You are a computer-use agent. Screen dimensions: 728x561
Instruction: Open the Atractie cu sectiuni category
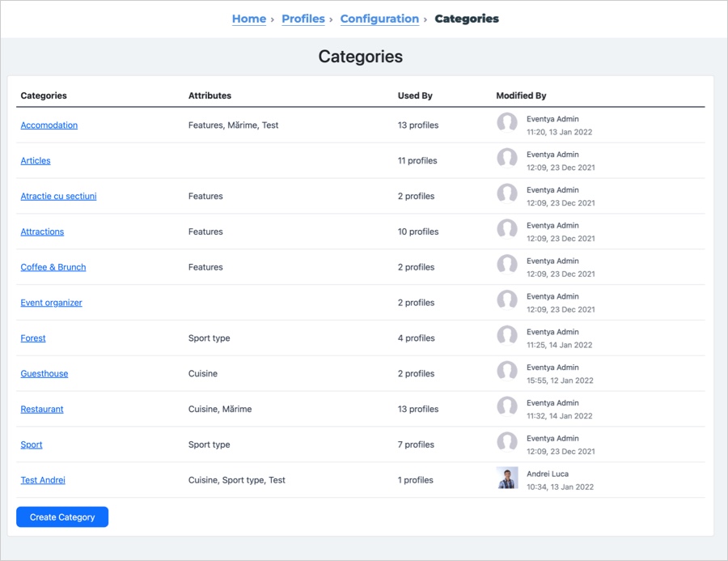click(x=58, y=196)
